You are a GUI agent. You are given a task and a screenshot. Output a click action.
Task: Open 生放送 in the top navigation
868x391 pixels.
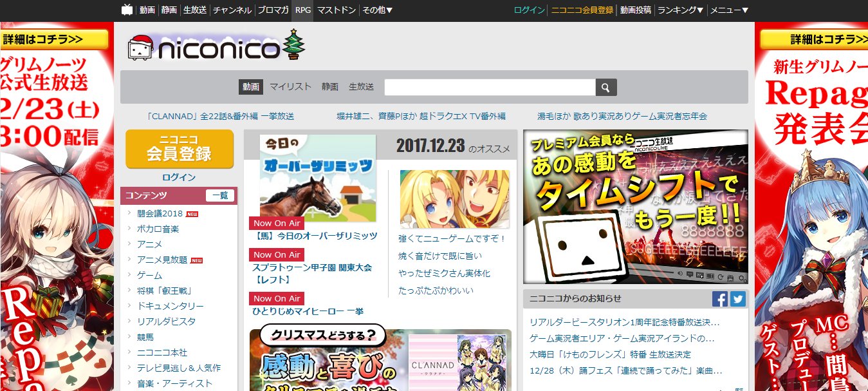point(195,10)
